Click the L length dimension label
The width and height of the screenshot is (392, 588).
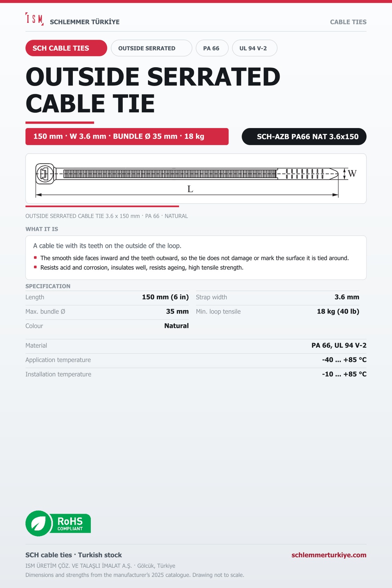tap(190, 189)
